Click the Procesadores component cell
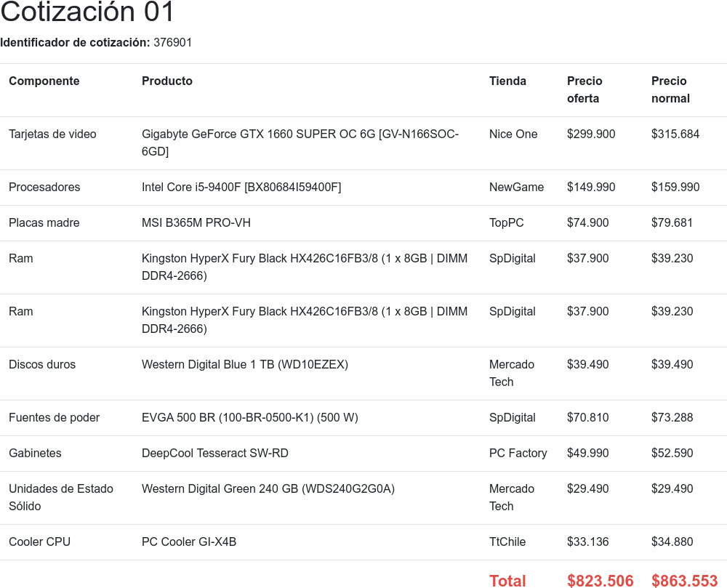This screenshot has width=727, height=588. coord(44,188)
